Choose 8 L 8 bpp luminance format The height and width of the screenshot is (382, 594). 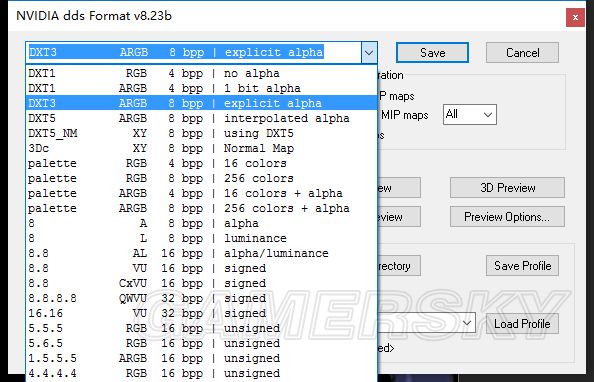pos(202,238)
